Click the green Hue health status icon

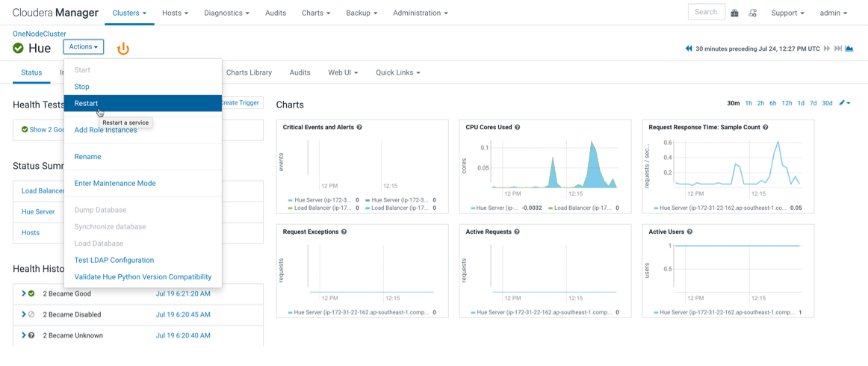pos(18,48)
